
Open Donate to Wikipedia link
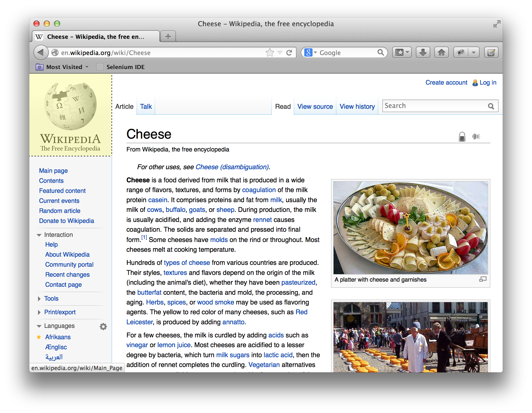67,221
